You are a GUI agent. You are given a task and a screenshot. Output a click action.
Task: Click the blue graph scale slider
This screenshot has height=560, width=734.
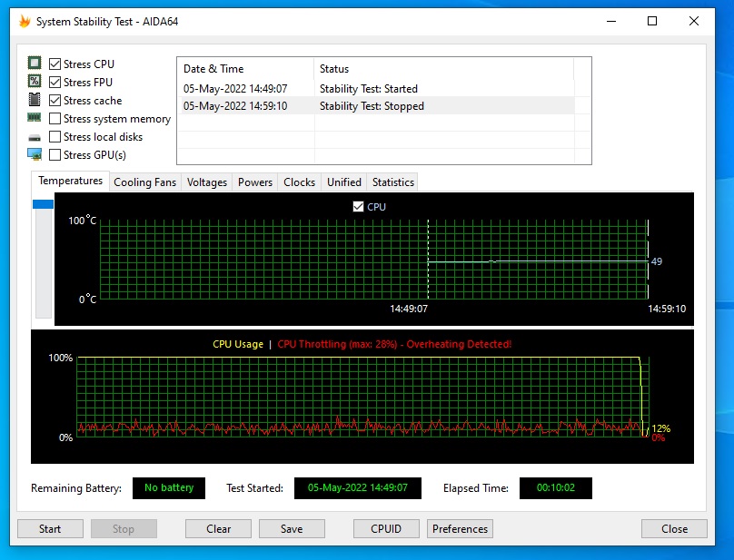(43, 205)
